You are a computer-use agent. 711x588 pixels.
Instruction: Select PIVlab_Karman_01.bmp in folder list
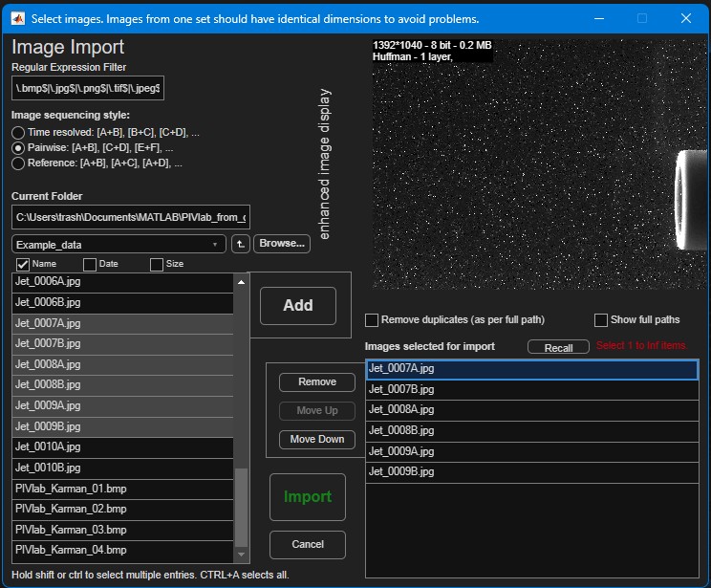tap(123, 490)
